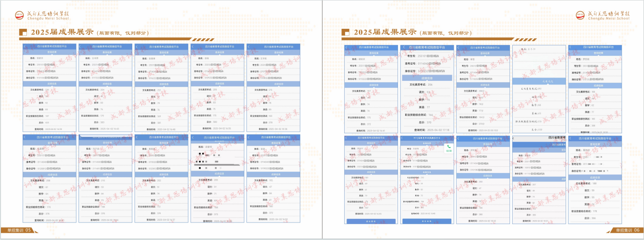The width and height of the screenshot is (644, 240).
Task: Click the Chengdu Meisi School logo on page 05
Action: pyautogui.click(x=42, y=15)
